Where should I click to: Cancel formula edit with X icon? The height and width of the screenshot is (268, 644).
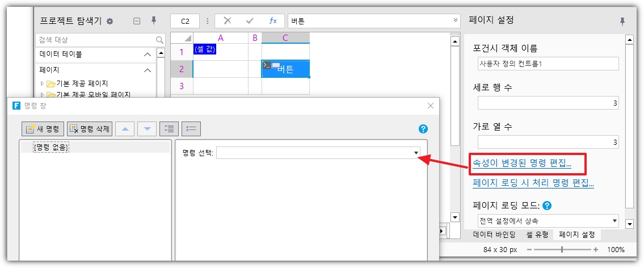coord(228,21)
